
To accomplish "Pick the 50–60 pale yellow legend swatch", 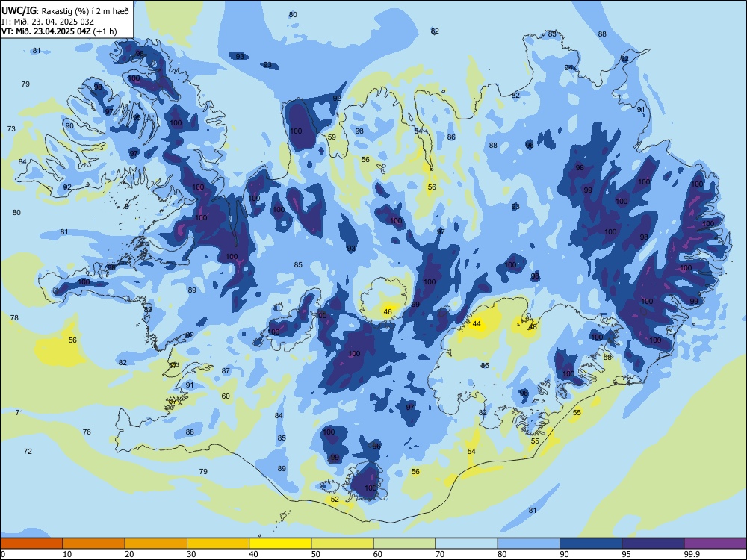I will [x=342, y=544].
